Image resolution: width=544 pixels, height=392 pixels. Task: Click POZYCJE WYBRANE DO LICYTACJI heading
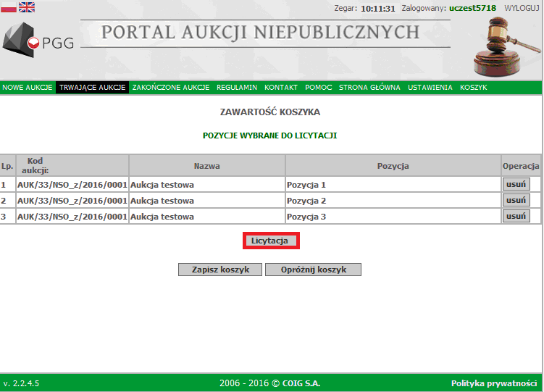click(270, 135)
